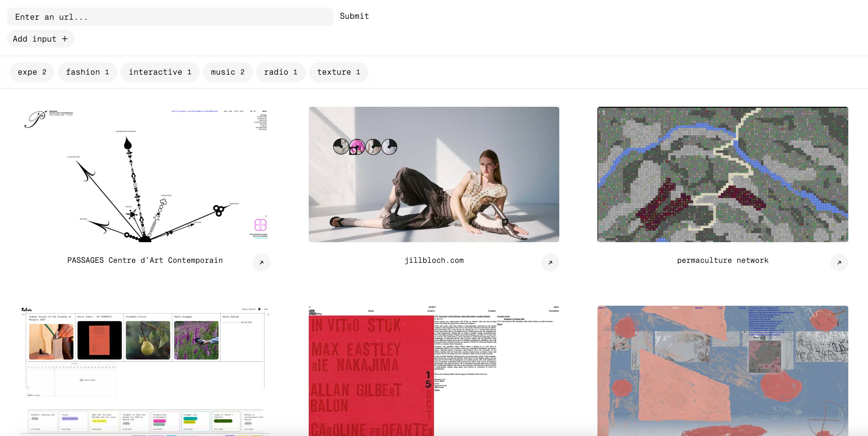The image size is (868, 436).
Task: Select the music tag filter
Action: tap(227, 72)
